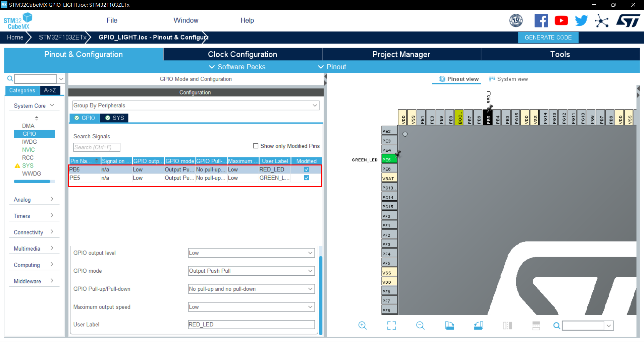Click the categories horizontal scrollbar
This screenshot has height=342, width=644.
click(32, 182)
